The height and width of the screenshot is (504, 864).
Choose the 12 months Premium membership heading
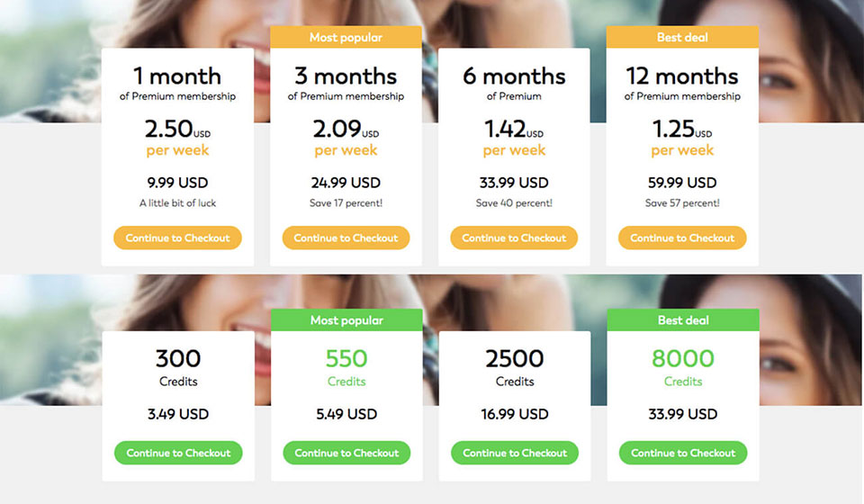[x=682, y=76]
